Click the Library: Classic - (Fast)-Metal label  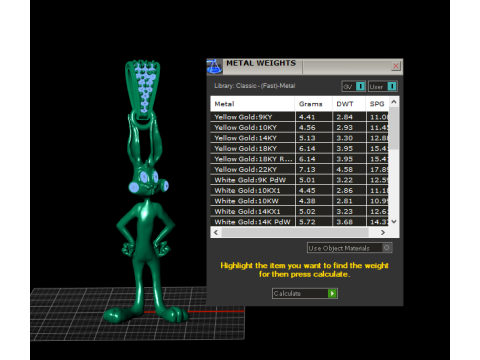pyautogui.click(x=255, y=86)
